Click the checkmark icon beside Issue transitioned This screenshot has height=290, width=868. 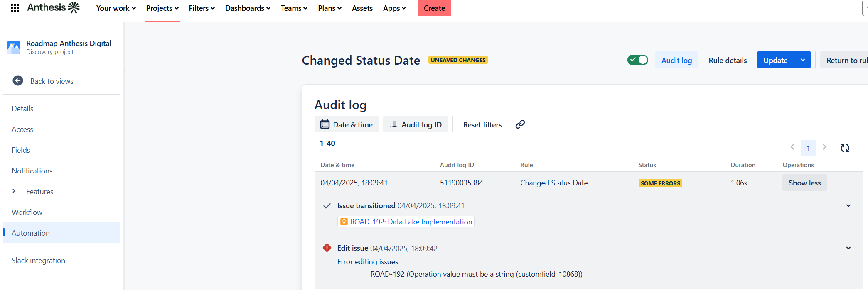pos(327,206)
